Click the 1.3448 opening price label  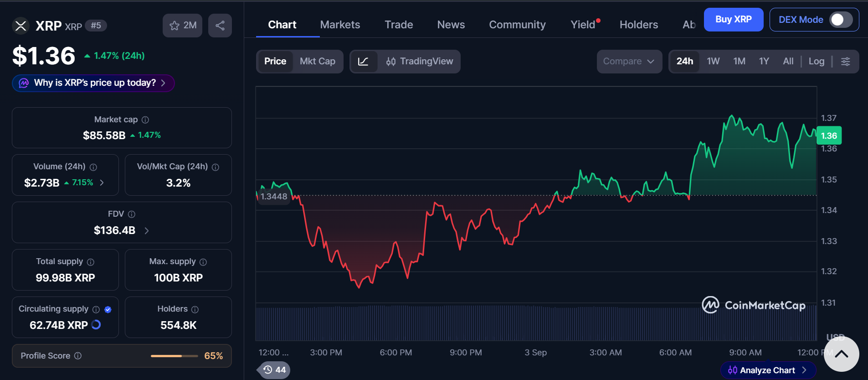point(274,197)
